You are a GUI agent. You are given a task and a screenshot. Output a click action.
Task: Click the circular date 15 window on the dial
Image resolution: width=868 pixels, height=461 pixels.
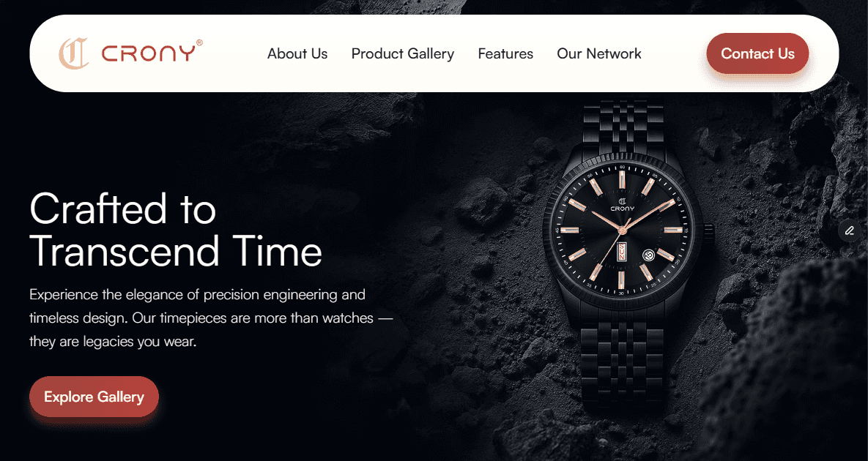point(648,255)
